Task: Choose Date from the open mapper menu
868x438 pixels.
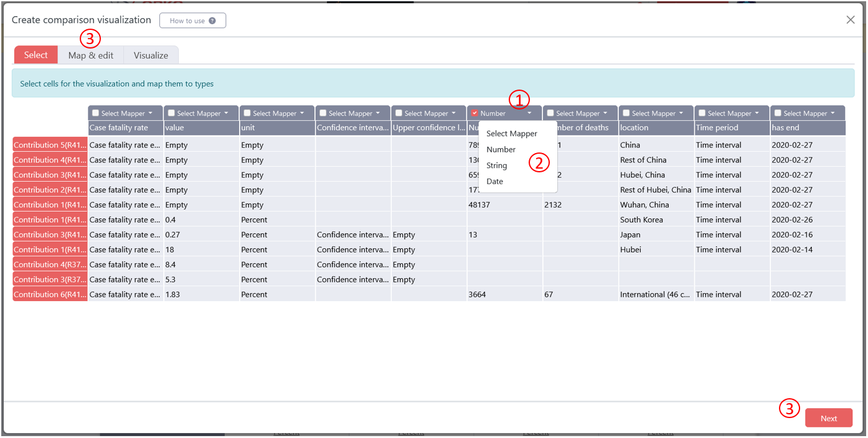Action: [x=494, y=181]
